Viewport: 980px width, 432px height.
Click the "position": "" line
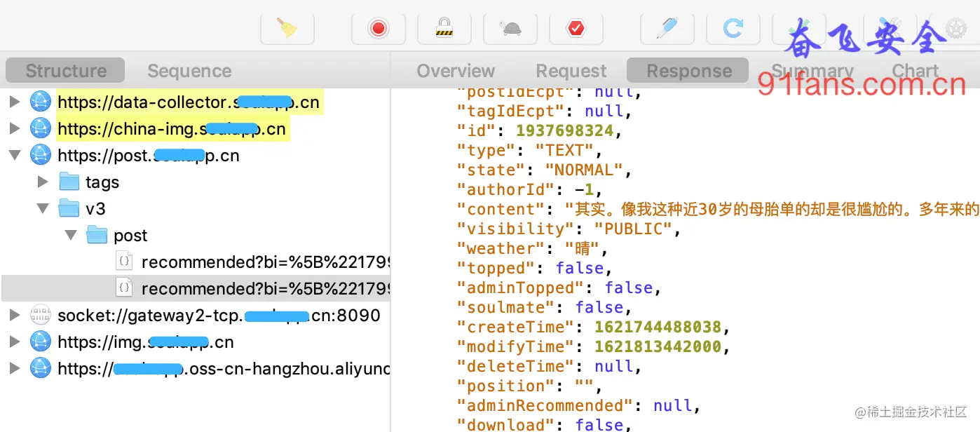coord(529,386)
